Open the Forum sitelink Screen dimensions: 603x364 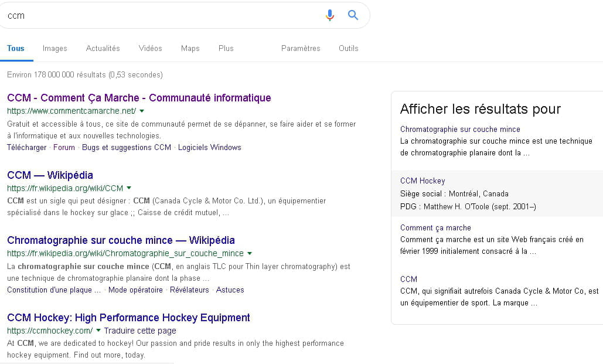pyautogui.click(x=64, y=147)
